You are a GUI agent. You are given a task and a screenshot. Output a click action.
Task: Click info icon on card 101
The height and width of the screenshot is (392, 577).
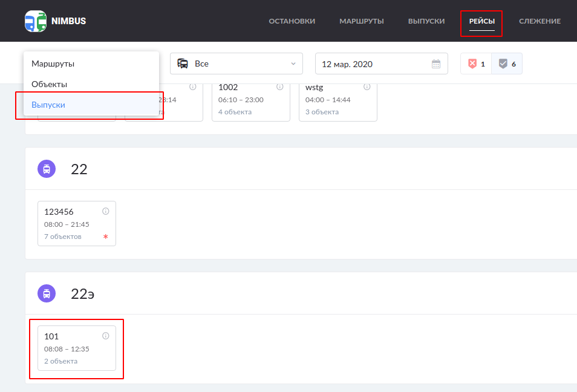tap(105, 336)
